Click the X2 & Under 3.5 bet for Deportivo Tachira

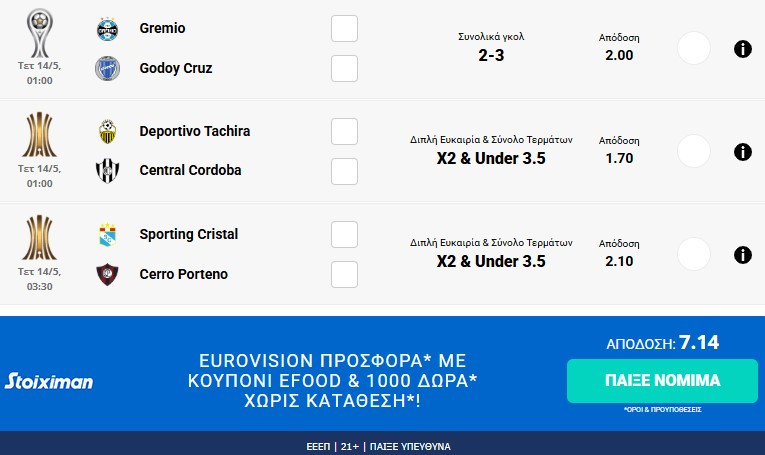[x=491, y=158]
